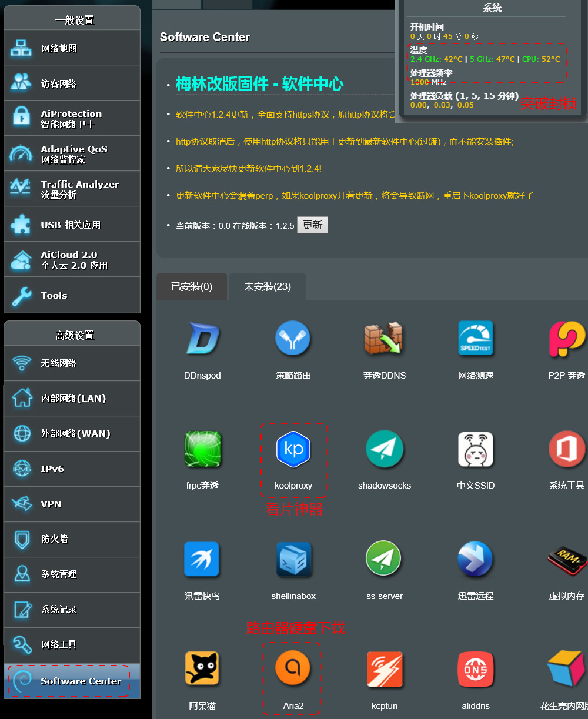Install the koolproxy plugin icon

pos(293,449)
